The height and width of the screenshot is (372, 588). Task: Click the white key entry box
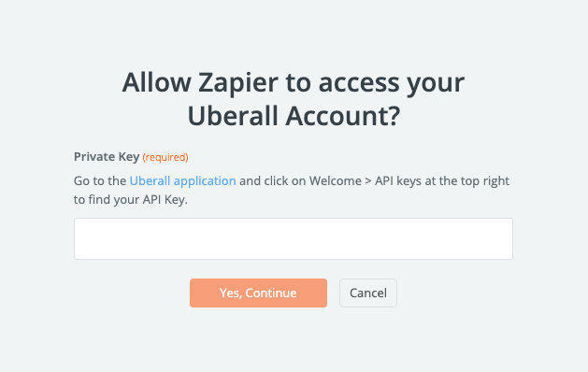[x=294, y=238]
